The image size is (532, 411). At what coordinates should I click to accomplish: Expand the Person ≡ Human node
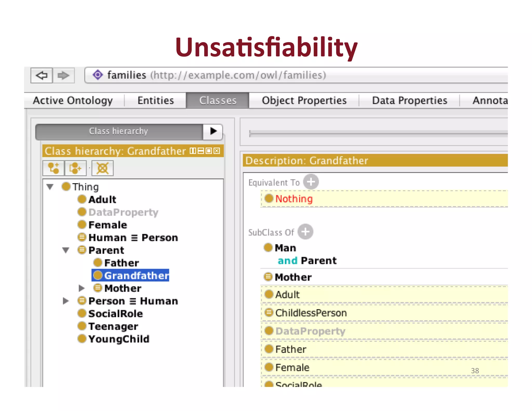[x=66, y=301]
